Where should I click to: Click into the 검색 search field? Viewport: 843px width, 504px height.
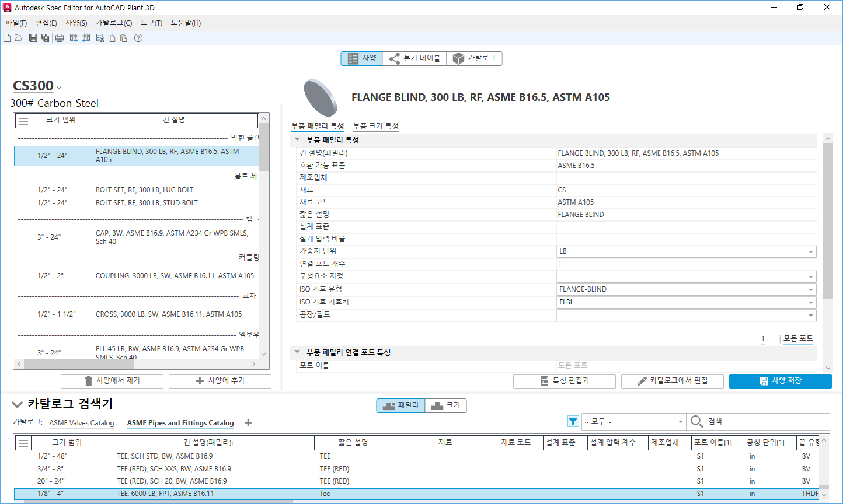767,421
